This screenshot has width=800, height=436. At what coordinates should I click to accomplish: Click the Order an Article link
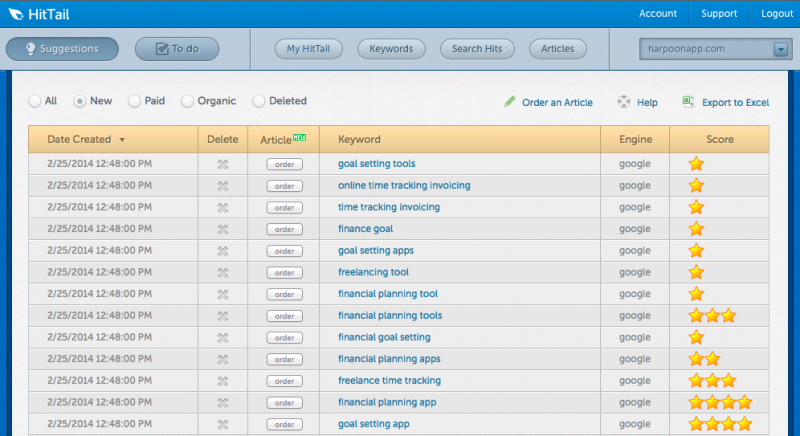557,102
